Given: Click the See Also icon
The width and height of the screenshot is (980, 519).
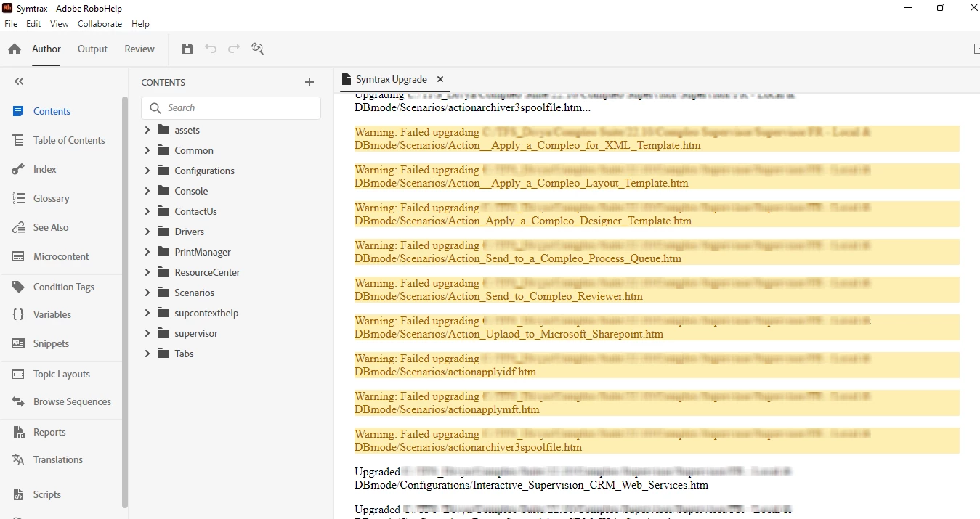Looking at the screenshot, I should (x=19, y=227).
